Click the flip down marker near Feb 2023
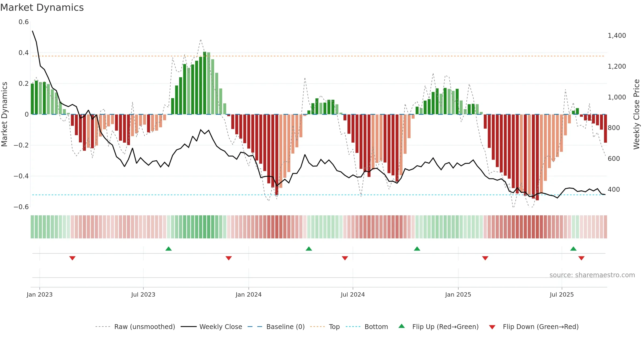 (72, 258)
